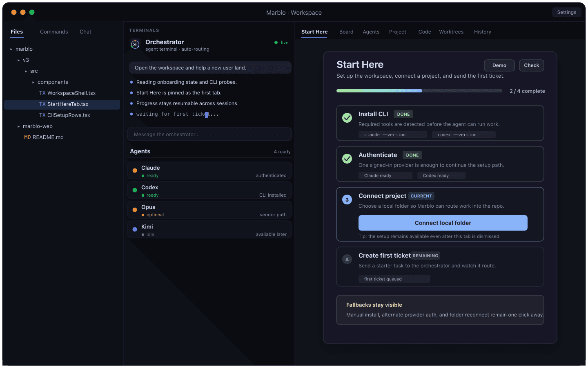Image resolution: width=588 pixels, height=368 pixels.
Task: Toggle the src folder arrow
Action: (x=26, y=71)
